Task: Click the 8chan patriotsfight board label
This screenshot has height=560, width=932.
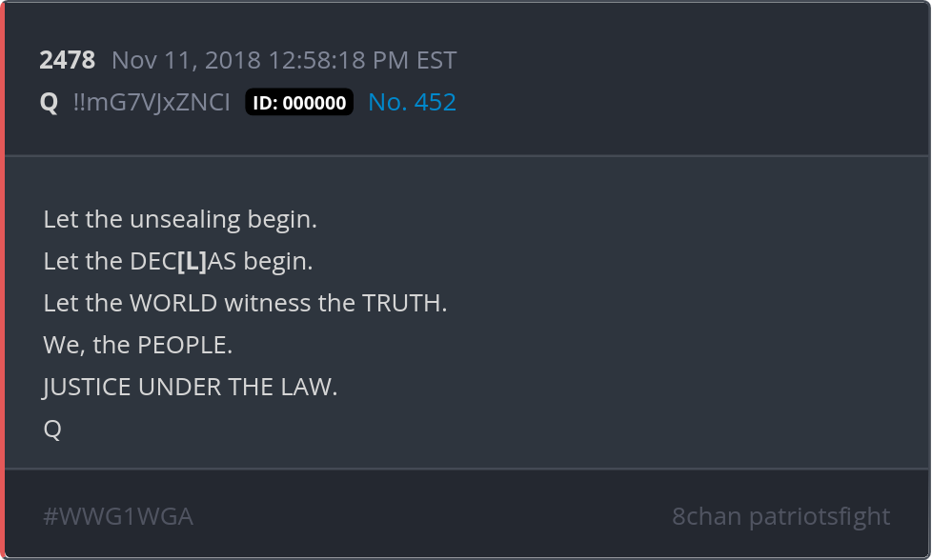Action: pos(781,516)
